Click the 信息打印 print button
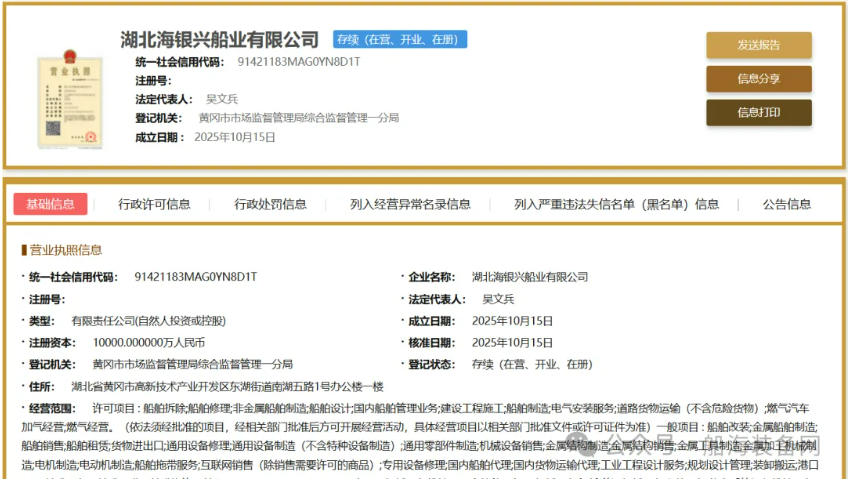 point(758,112)
